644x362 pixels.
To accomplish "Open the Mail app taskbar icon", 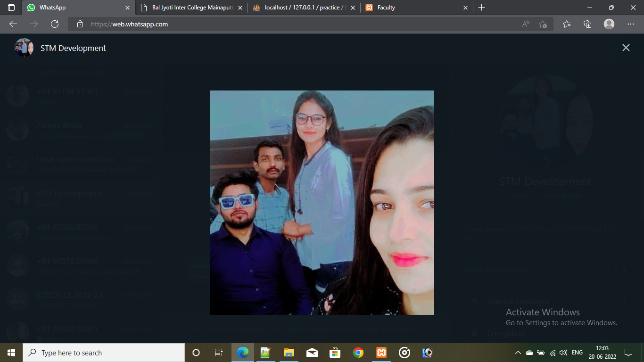I will point(312,353).
